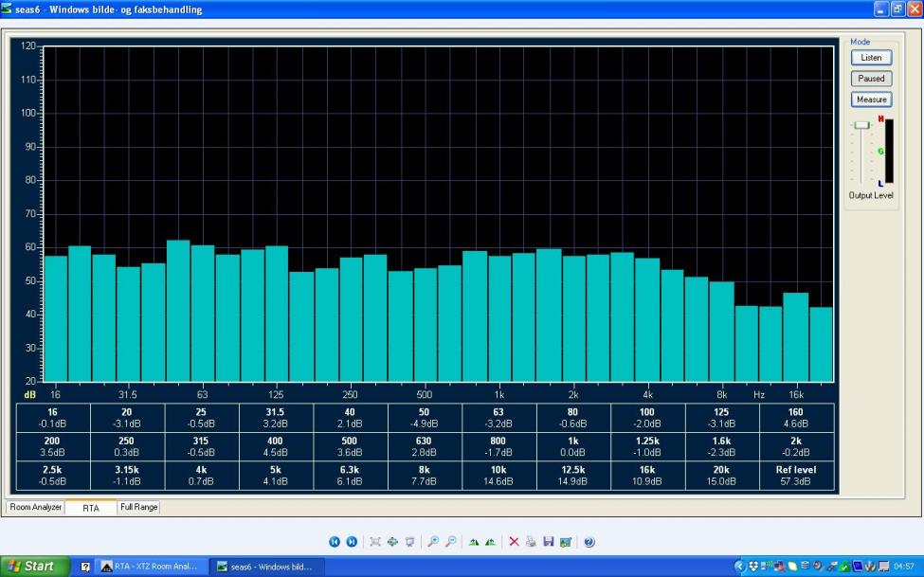
Task: Click the Output Level meter bar
Action: [x=889, y=152]
